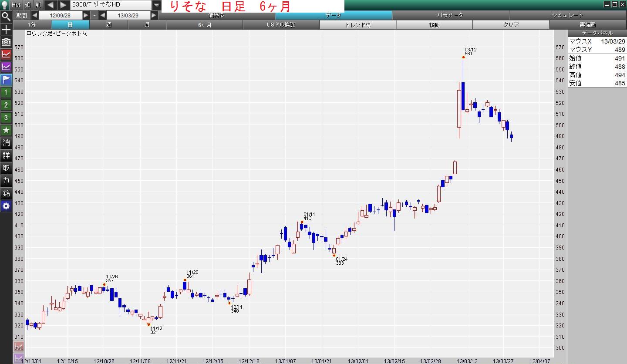Switch to 週 weekly timeframe
627x364 pixels.
[108, 25]
